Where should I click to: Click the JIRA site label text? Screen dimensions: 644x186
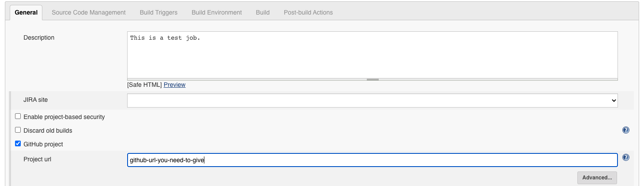[x=35, y=100]
